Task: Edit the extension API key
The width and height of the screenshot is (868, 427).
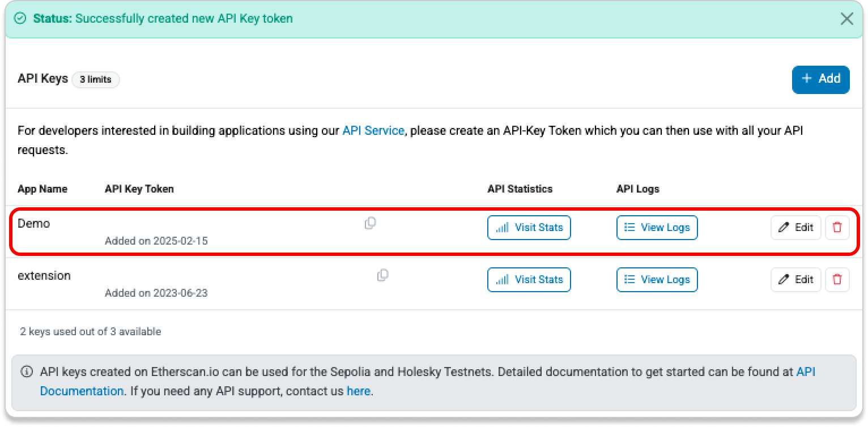Action: [795, 280]
